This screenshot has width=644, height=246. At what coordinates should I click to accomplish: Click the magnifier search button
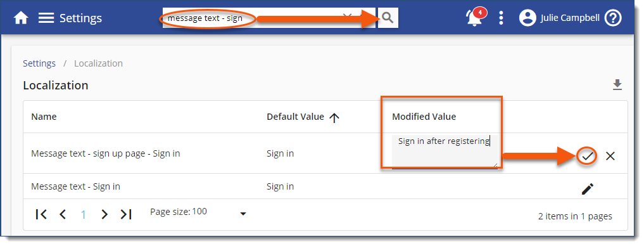point(388,18)
